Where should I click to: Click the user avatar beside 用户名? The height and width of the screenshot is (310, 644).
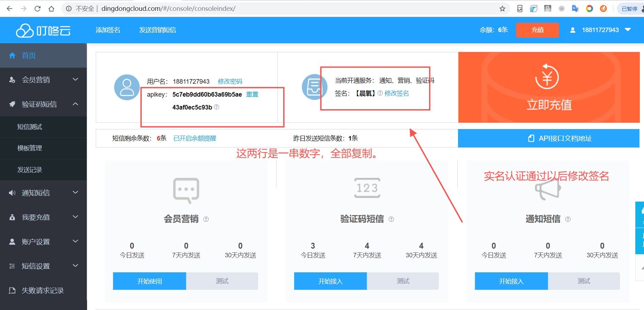click(x=127, y=87)
